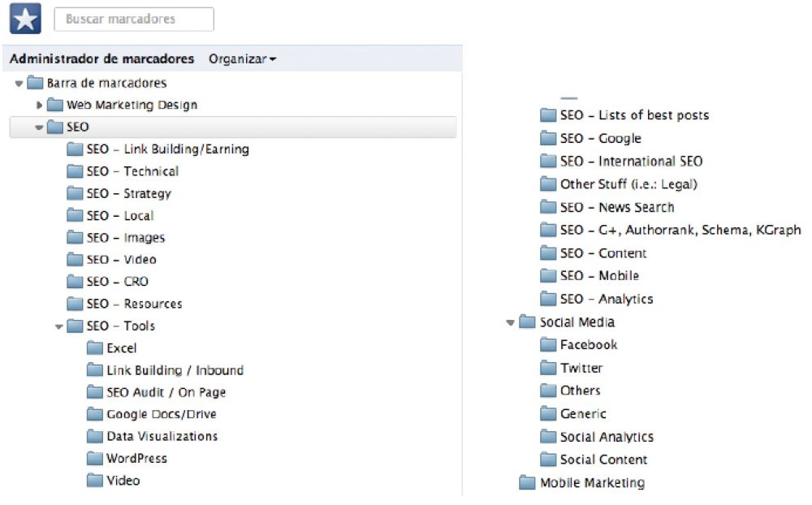The width and height of the screenshot is (812, 505).
Task: Open the Social Analytics folder
Action: (x=607, y=437)
